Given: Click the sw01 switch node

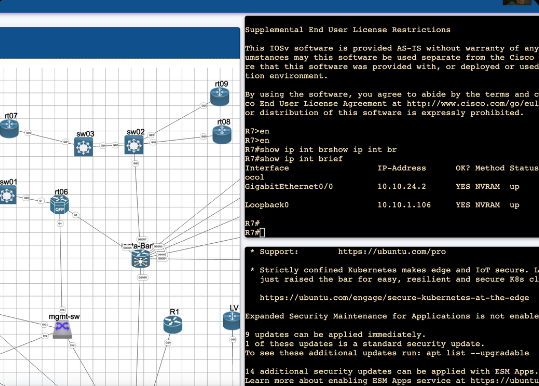Looking at the screenshot, I should pyautogui.click(x=8, y=195).
